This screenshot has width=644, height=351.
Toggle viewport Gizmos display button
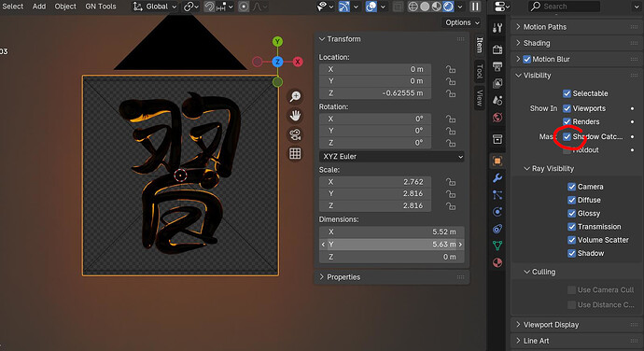[344, 7]
